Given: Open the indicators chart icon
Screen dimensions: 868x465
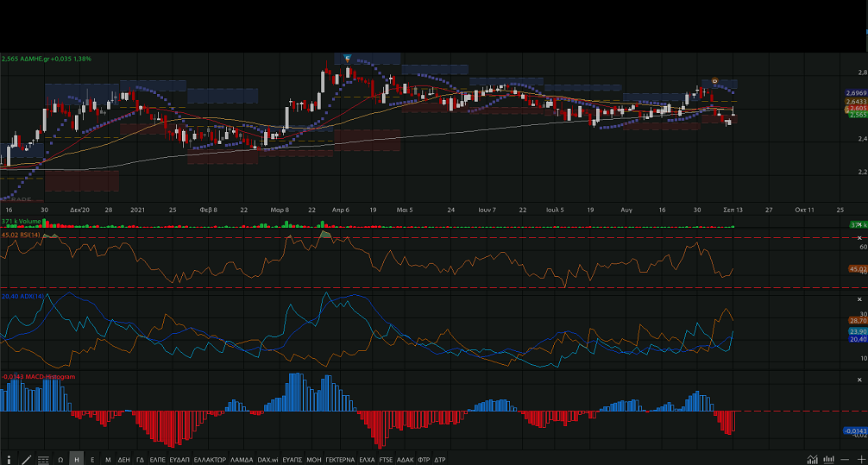Looking at the screenshot, I should tap(812, 459).
